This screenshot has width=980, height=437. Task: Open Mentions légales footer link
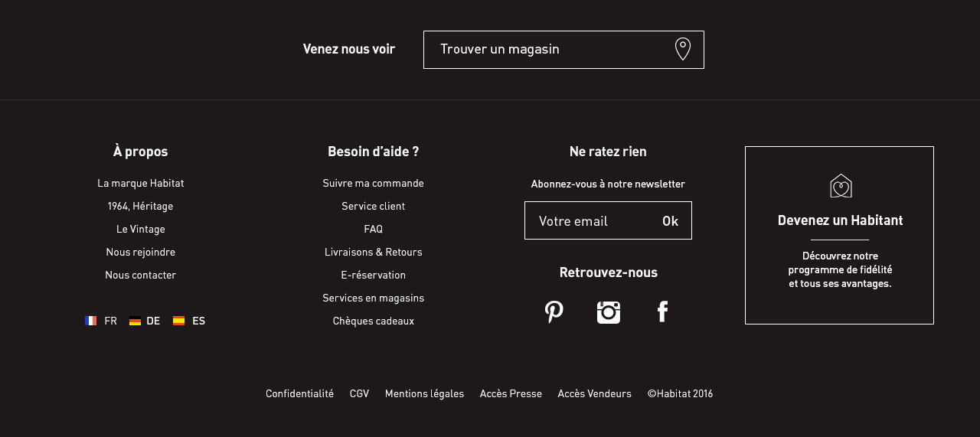(x=424, y=394)
